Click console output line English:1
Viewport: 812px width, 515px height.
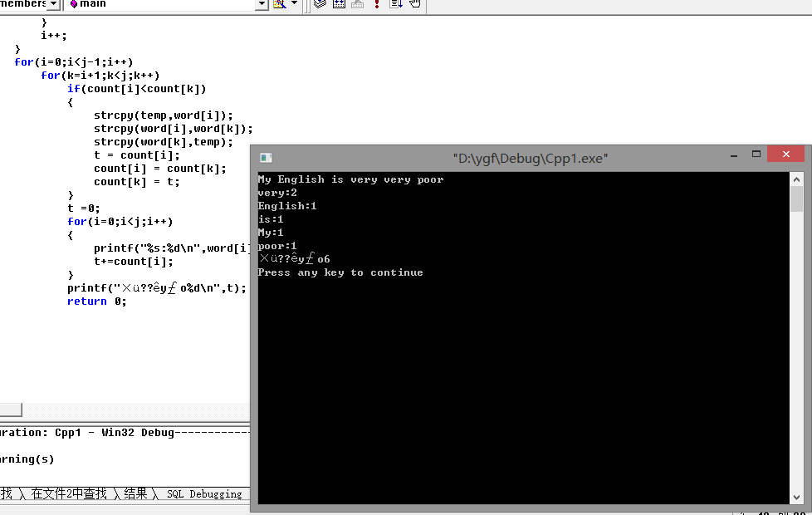[x=287, y=206]
